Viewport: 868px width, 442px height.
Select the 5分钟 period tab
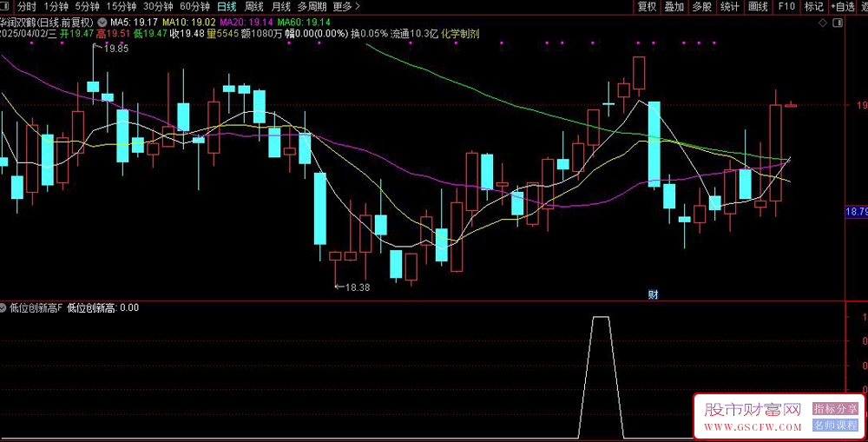pos(88,7)
